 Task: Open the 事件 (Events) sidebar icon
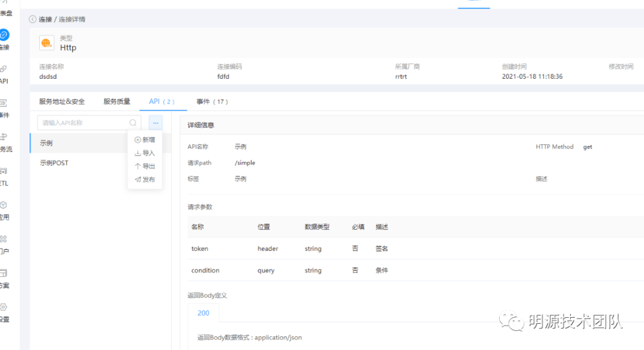point(4,104)
